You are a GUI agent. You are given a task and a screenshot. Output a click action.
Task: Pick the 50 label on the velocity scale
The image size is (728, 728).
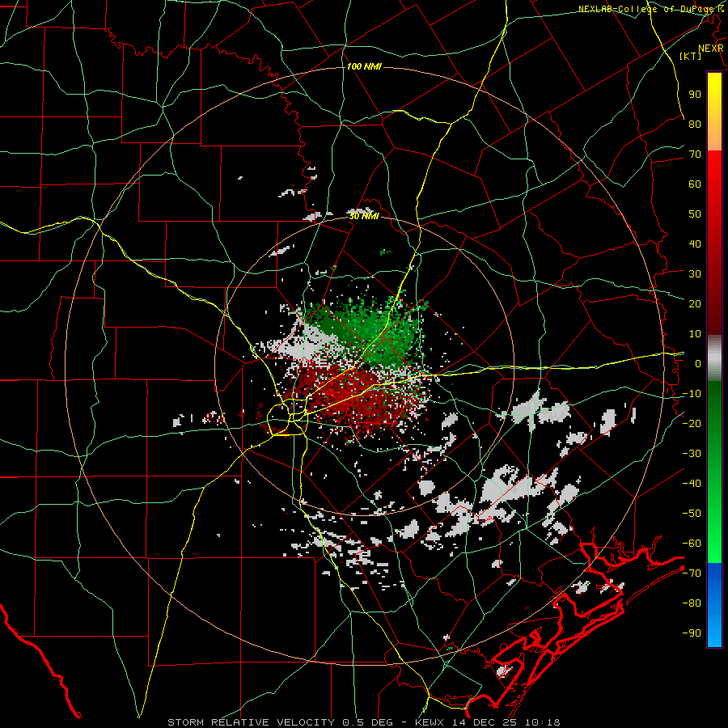[695, 214]
